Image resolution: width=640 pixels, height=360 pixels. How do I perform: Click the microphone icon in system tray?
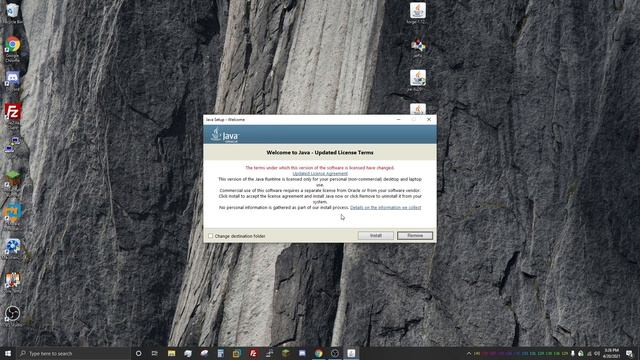pyautogui.click(x=573, y=353)
